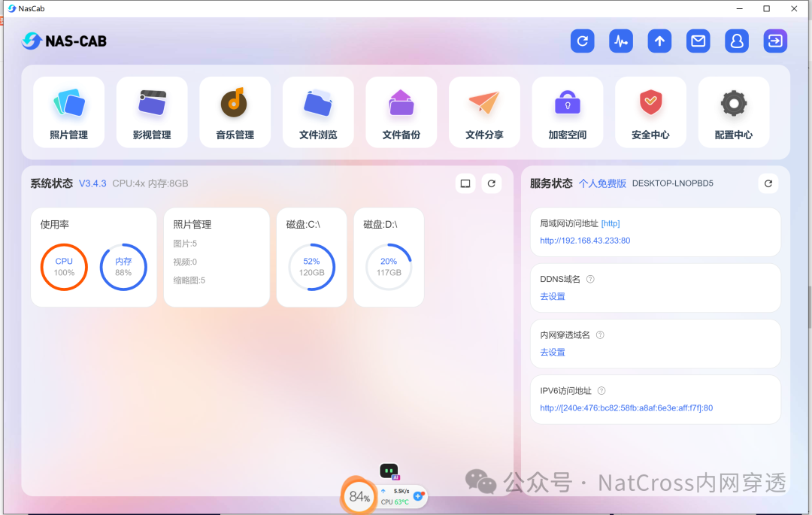Open the 照片管理 (Photo Management) app
This screenshot has height=515, width=812.
click(68, 111)
